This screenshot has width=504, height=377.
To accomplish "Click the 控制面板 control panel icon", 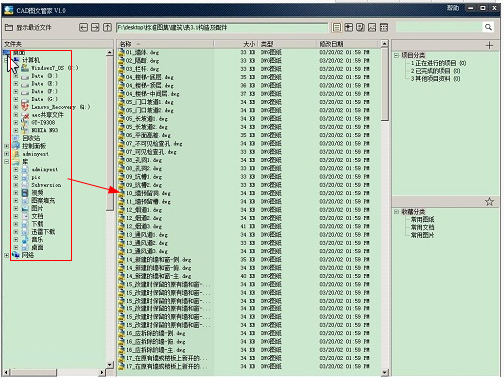I will click(x=16, y=146).
